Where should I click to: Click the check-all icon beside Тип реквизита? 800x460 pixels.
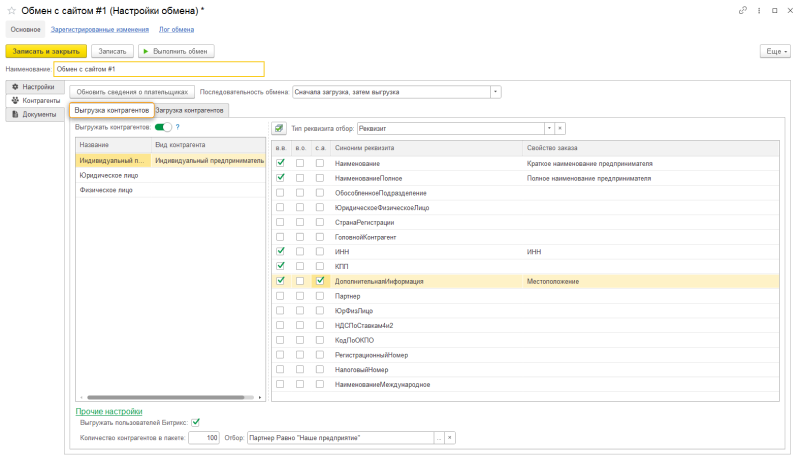(x=279, y=128)
